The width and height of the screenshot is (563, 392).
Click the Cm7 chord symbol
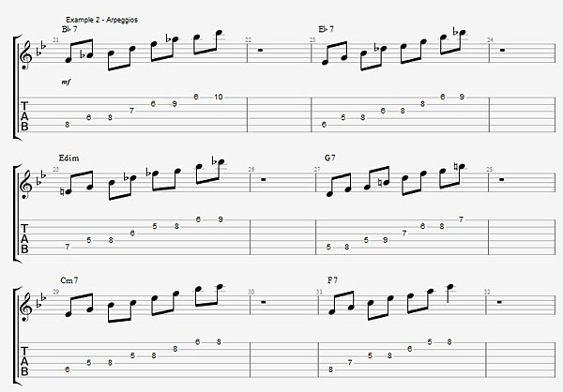coord(69,280)
